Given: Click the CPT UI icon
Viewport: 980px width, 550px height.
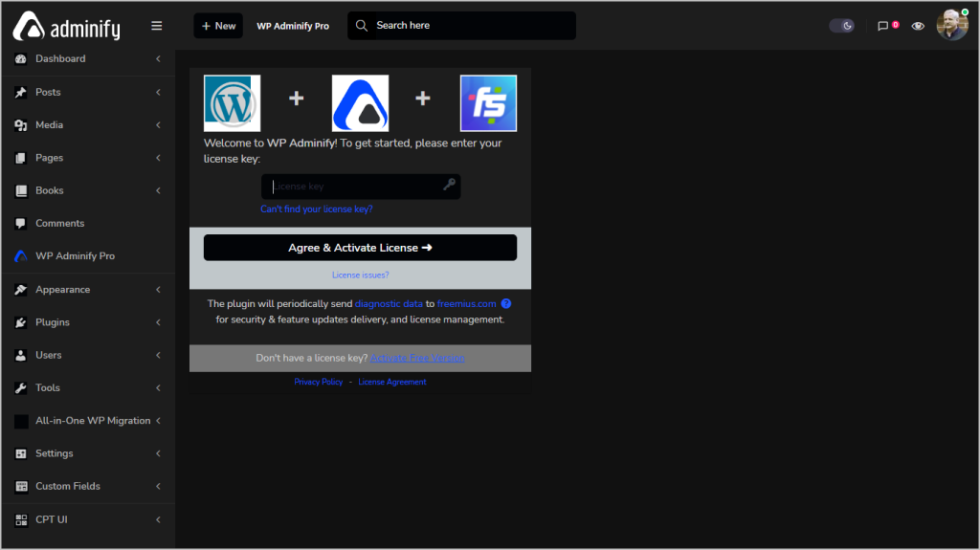Looking at the screenshot, I should pyautogui.click(x=21, y=520).
